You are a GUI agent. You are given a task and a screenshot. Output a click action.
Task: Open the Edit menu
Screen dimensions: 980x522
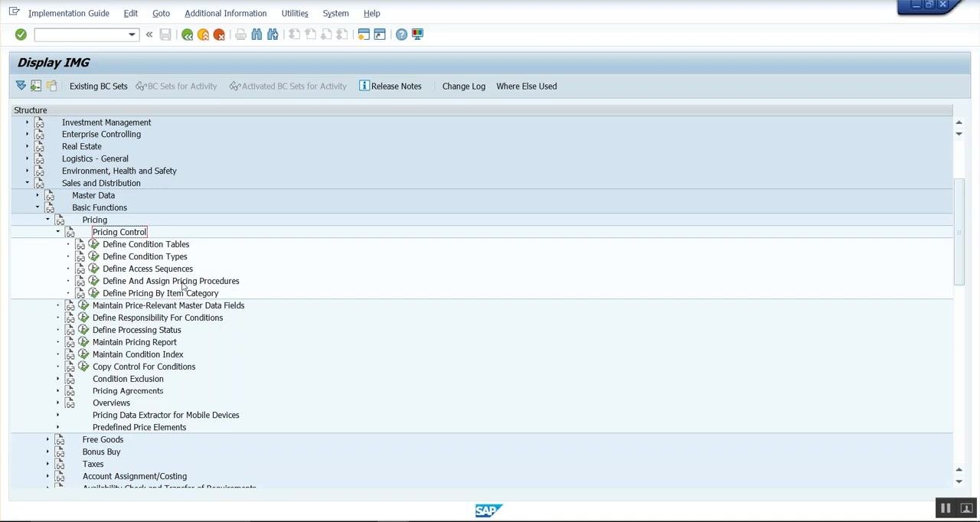[x=131, y=13]
